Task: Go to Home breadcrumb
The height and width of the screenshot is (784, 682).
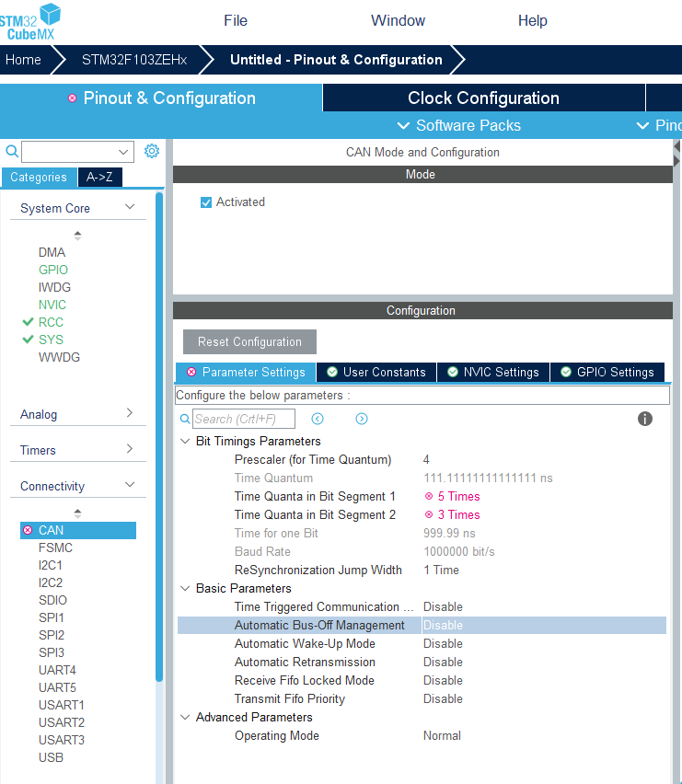Action: coord(24,60)
